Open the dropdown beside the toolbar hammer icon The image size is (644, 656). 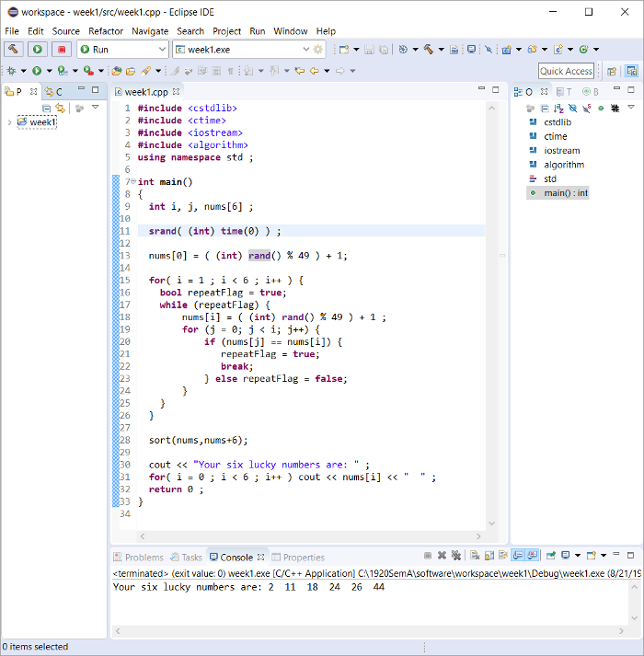(x=441, y=50)
